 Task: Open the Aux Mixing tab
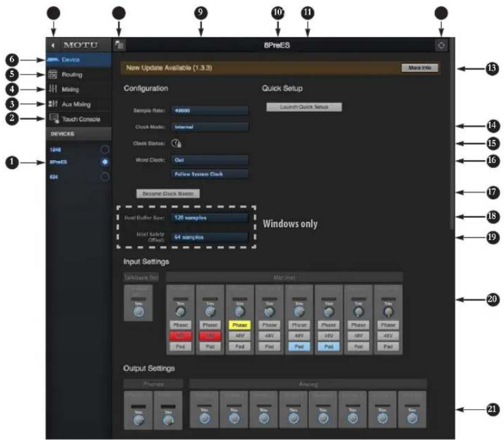pos(79,104)
